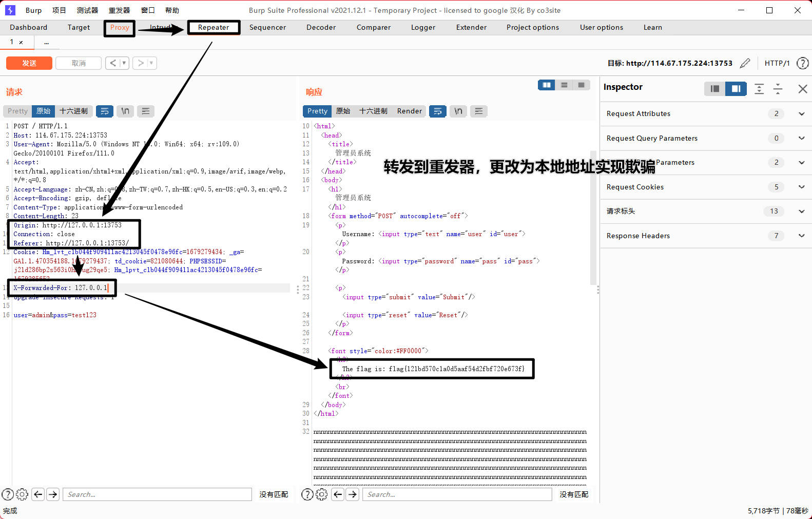This screenshot has height=519, width=812.
Task: Expand request body Parameters section chevron
Action: (x=802, y=162)
